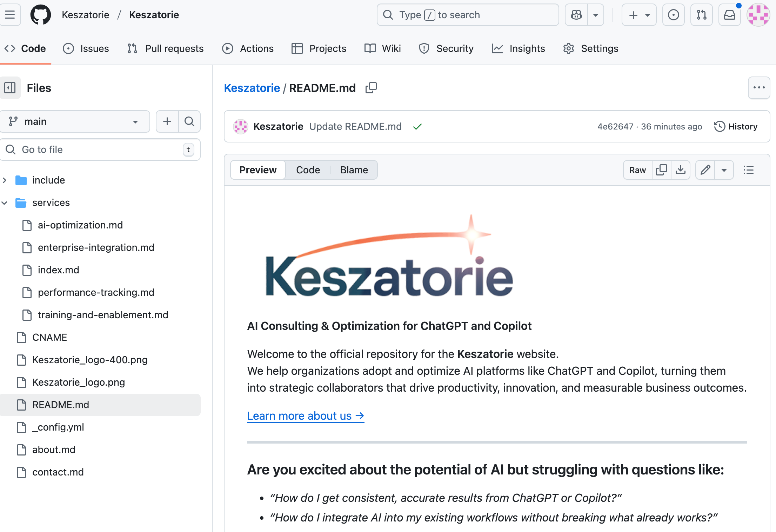
Task: Collapse the services folder
Action: (x=5, y=203)
